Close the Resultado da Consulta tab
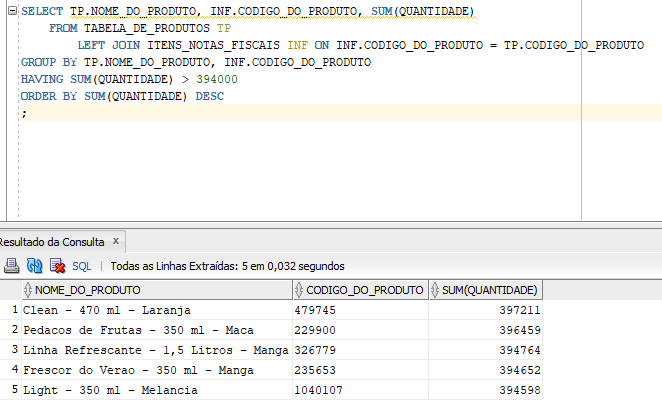This screenshot has height=417, width=662. [117, 242]
